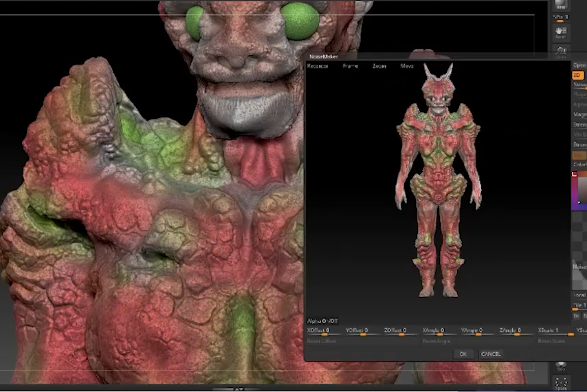
Task: Click the SPix slider in right shelf
Action: point(560,18)
